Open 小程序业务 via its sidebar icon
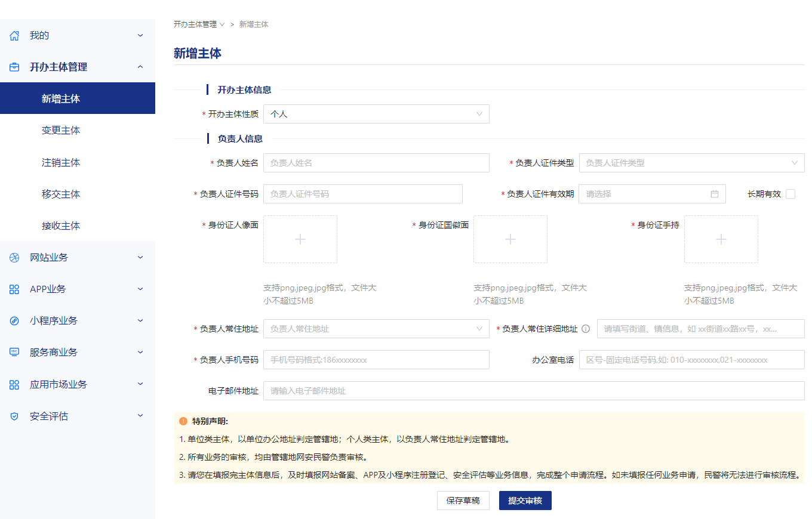The width and height of the screenshot is (812, 519). 14,320
